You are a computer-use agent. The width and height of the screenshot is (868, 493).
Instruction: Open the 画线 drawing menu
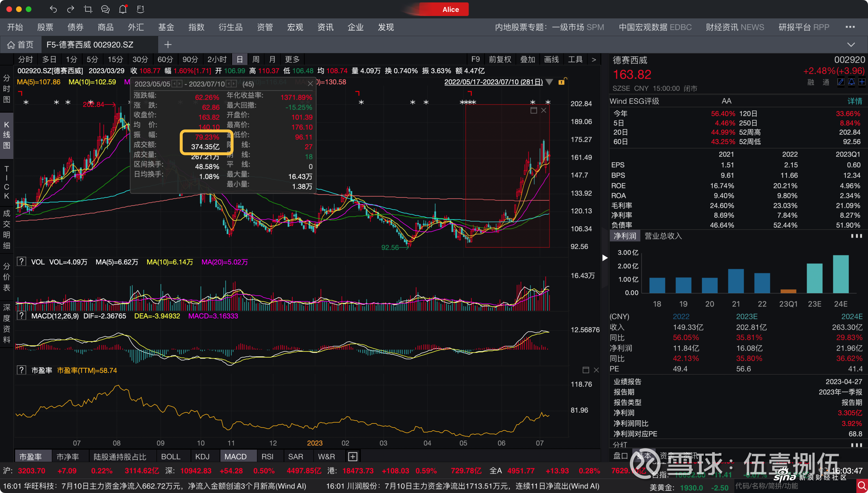click(x=551, y=60)
